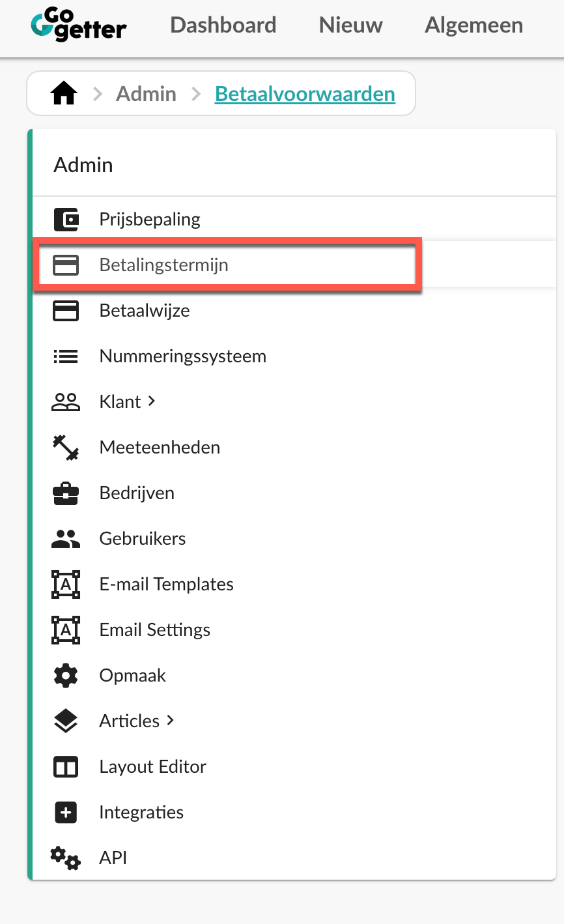
Task: Click the API double-gear icon
Action: pos(66,858)
